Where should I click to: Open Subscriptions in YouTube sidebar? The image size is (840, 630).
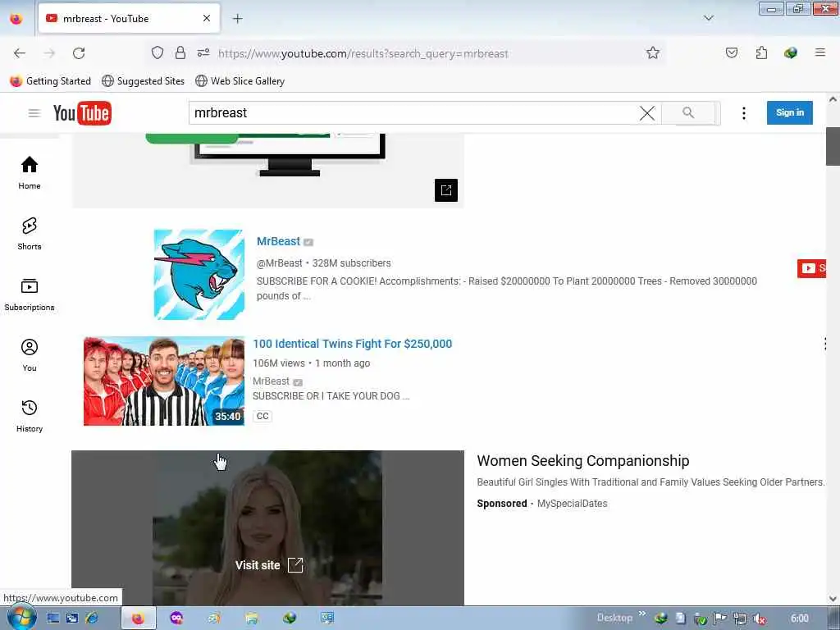click(30, 294)
